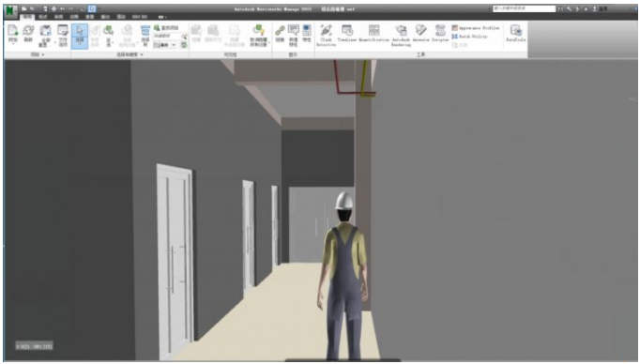
Task: Expand the Project panel dropdown arrow
Action: [43, 54]
